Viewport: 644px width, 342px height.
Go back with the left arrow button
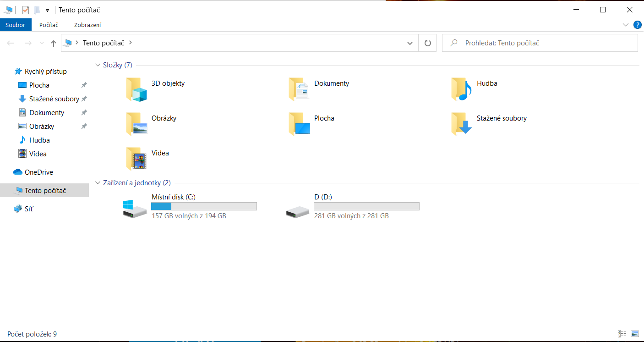point(11,43)
